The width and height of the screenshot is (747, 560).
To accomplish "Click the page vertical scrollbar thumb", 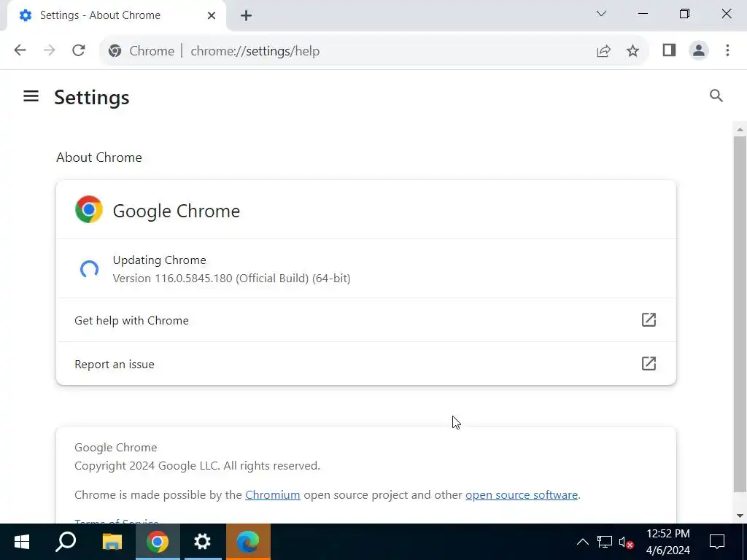I will pyautogui.click(x=740, y=314).
